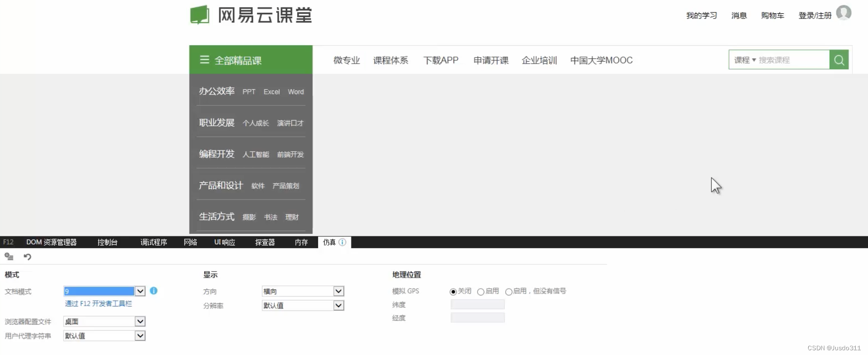Click the 全部精品课 menu header
Image resolution: width=868 pixels, height=355 pixels.
[251, 60]
